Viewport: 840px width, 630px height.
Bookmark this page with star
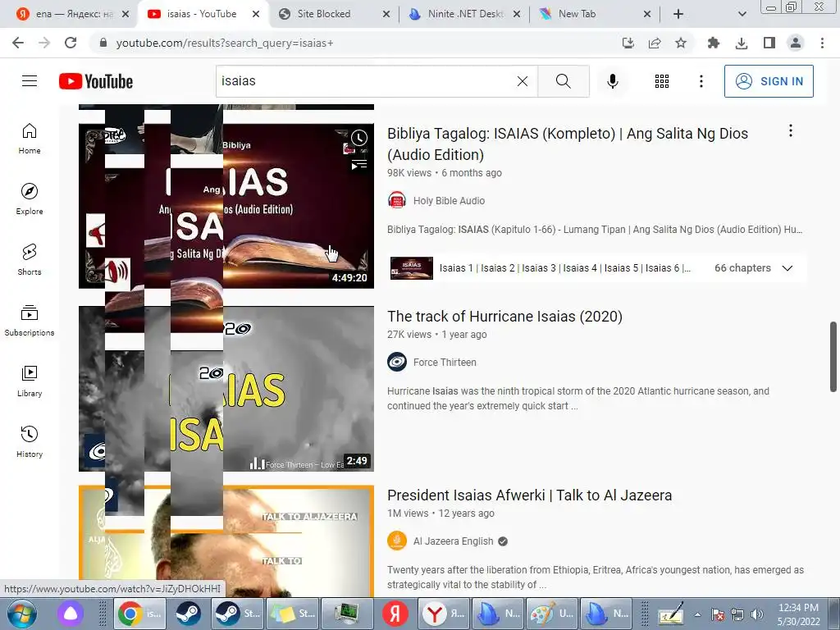pyautogui.click(x=680, y=43)
